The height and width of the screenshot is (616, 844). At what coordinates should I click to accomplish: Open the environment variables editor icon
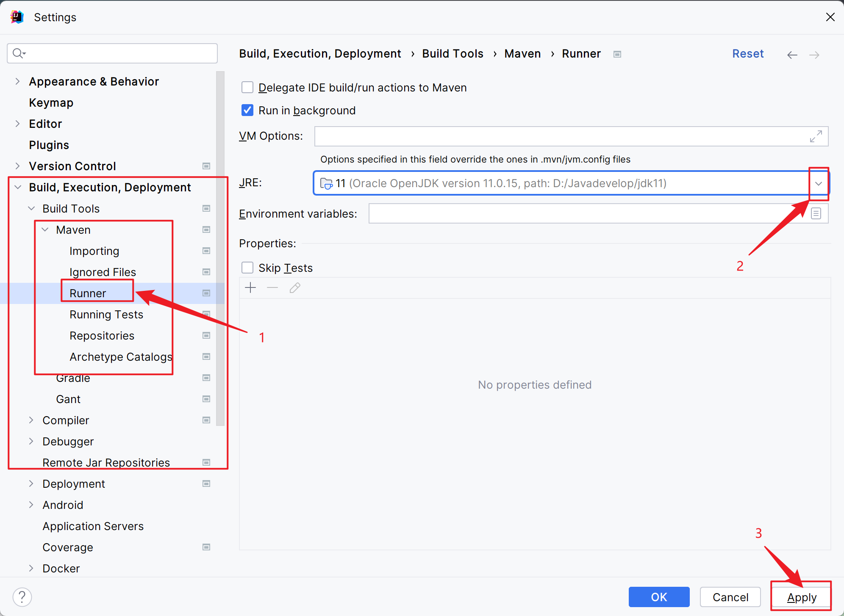pyautogui.click(x=816, y=213)
